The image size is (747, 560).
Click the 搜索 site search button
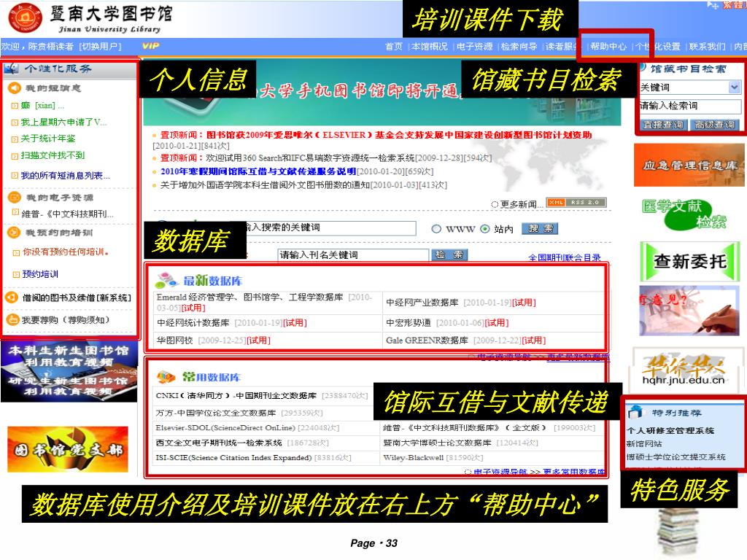click(540, 228)
